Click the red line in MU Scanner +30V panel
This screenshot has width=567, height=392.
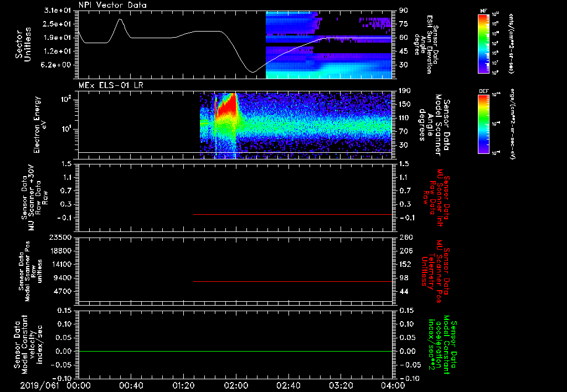(x=292, y=214)
